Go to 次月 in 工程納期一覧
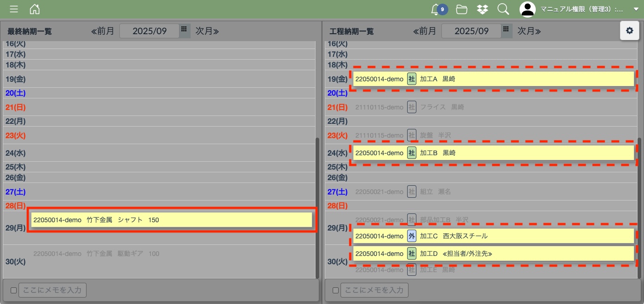This screenshot has height=304, width=644. pyautogui.click(x=529, y=31)
